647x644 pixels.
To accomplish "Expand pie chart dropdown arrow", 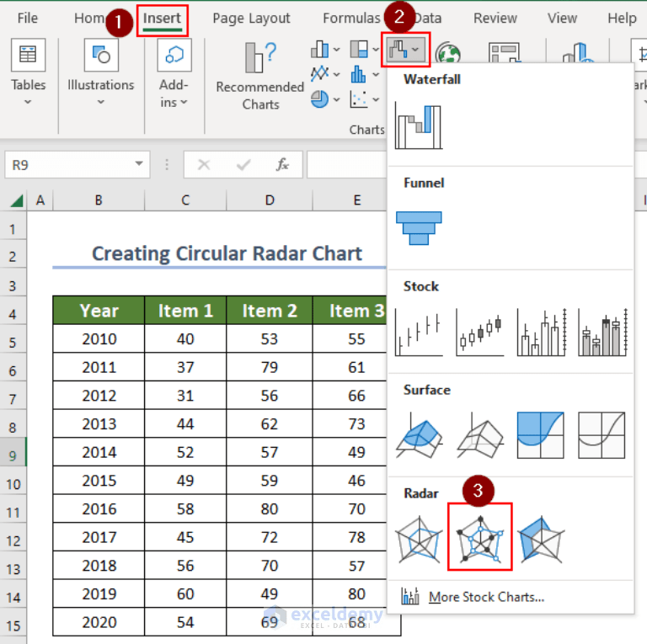I will (337, 99).
